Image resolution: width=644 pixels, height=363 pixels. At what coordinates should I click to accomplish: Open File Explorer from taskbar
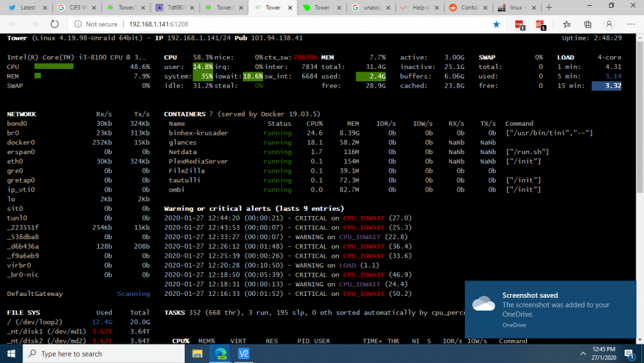(197, 353)
